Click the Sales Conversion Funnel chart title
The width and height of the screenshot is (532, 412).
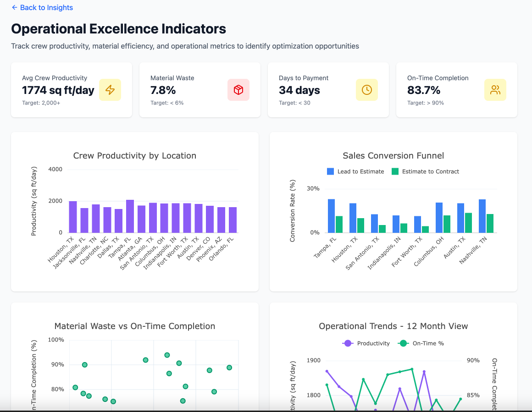tap(393, 155)
